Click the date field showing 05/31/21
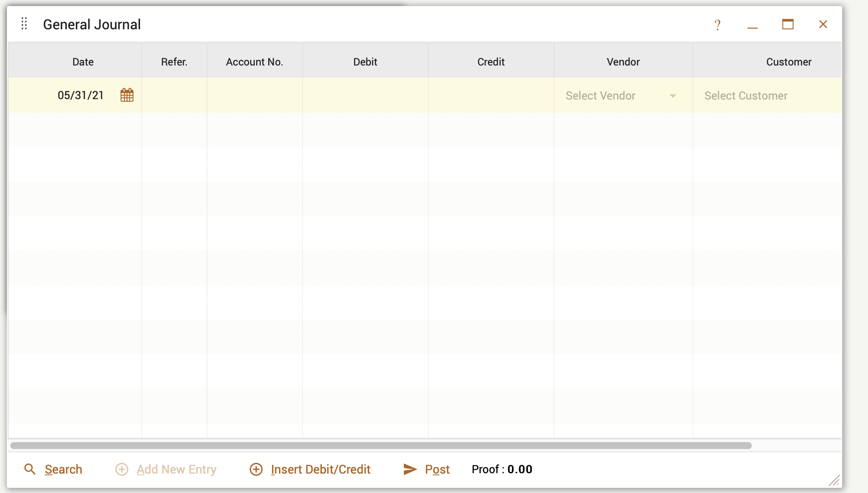The width and height of the screenshot is (868, 493). click(x=80, y=95)
